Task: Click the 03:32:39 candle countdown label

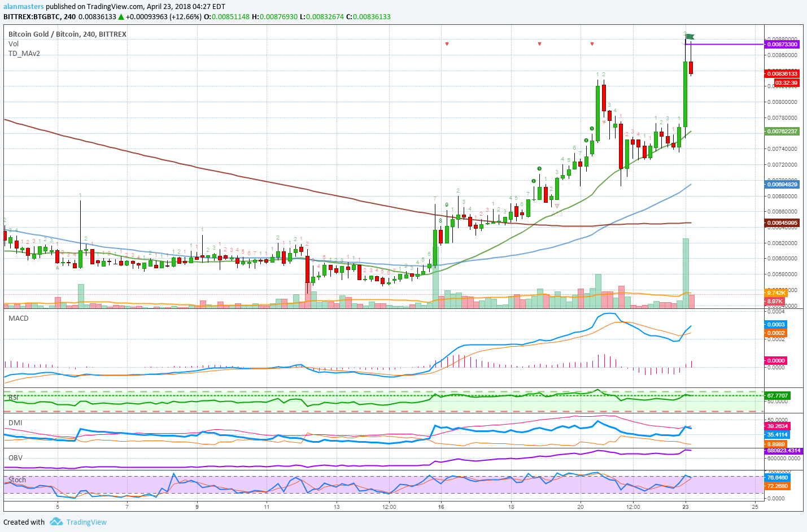Action: pyautogui.click(x=786, y=82)
